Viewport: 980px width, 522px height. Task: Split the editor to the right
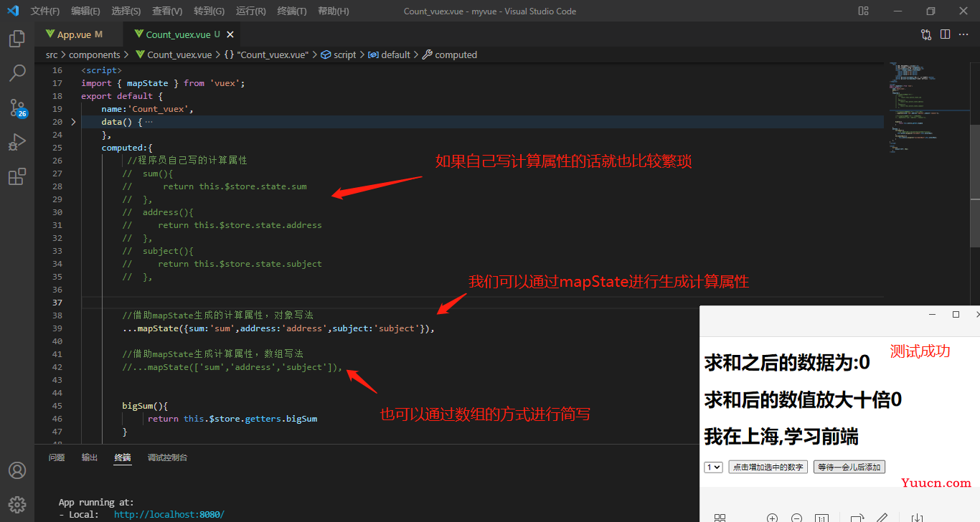click(x=945, y=34)
